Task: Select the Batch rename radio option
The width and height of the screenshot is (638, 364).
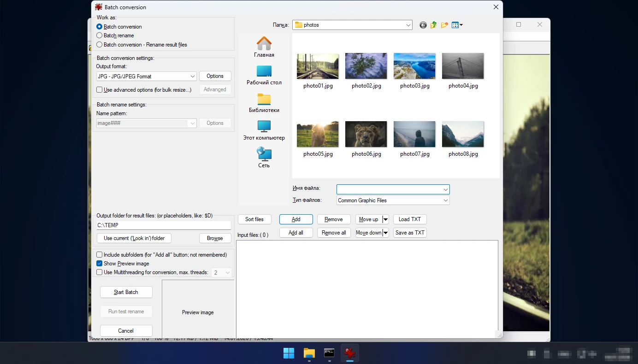Action: pyautogui.click(x=99, y=35)
